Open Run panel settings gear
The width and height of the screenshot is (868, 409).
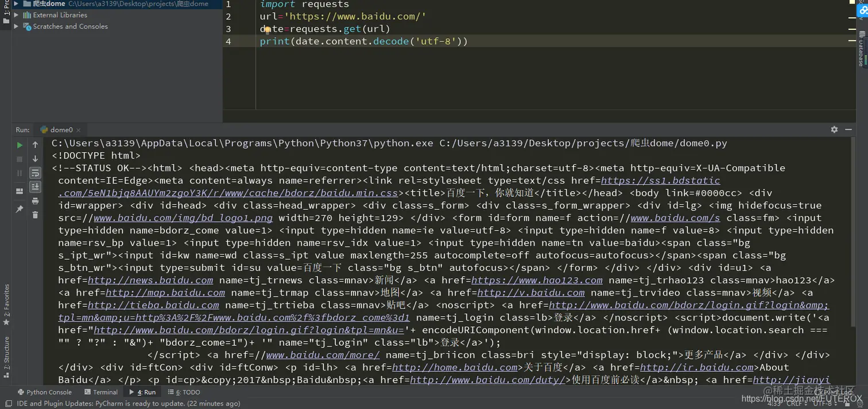click(834, 130)
